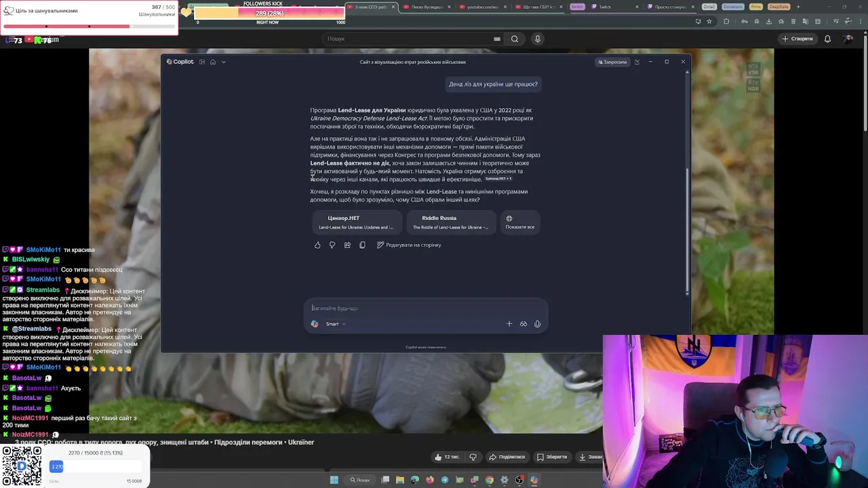
Task: Click the YouTube search magnifier button
Action: pyautogui.click(x=515, y=39)
